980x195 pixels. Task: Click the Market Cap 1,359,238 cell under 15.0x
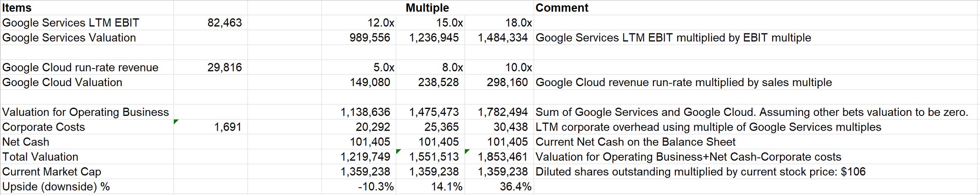click(x=430, y=171)
